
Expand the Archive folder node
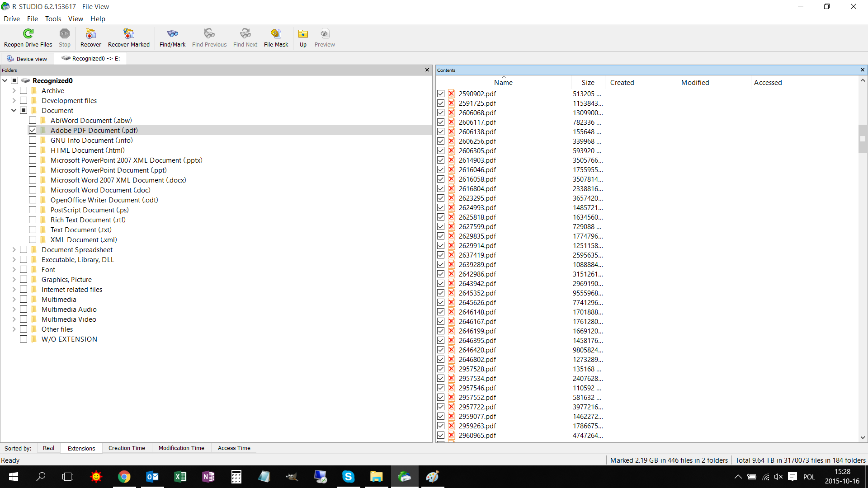click(x=14, y=91)
